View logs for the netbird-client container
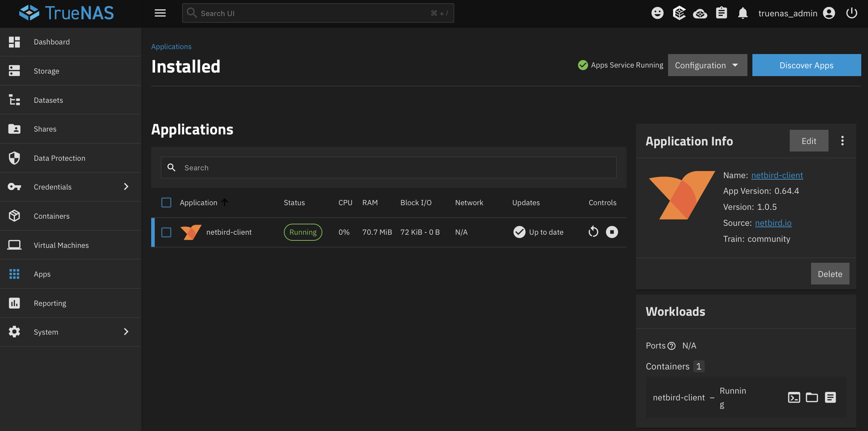This screenshot has width=868, height=431. point(830,397)
